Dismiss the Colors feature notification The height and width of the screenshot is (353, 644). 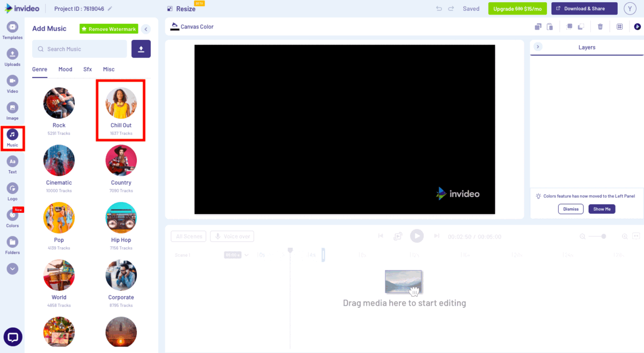570,208
